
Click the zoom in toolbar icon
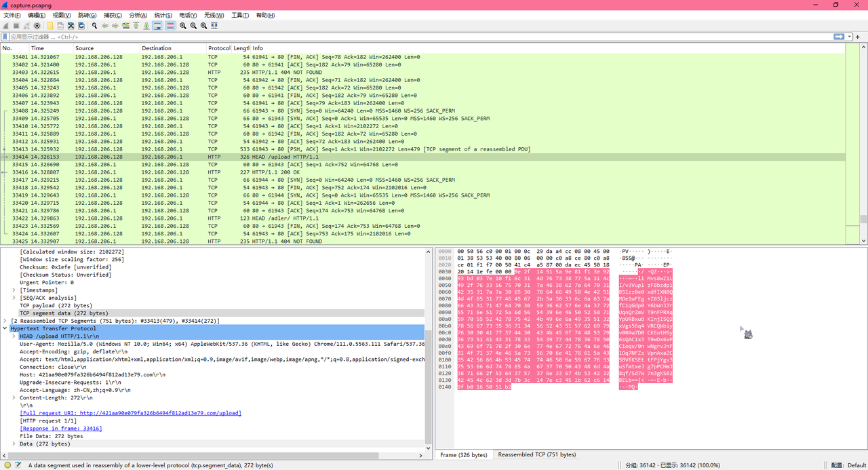pyautogui.click(x=183, y=26)
